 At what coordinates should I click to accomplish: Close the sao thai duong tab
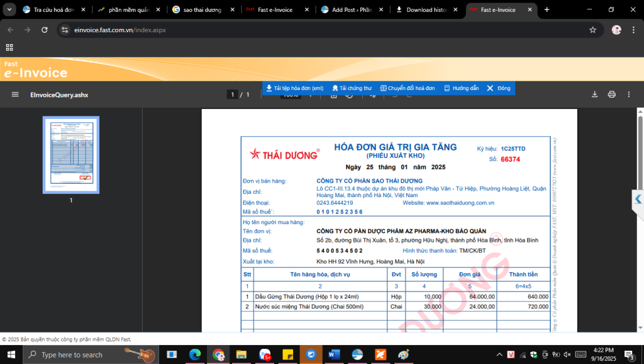233,9
